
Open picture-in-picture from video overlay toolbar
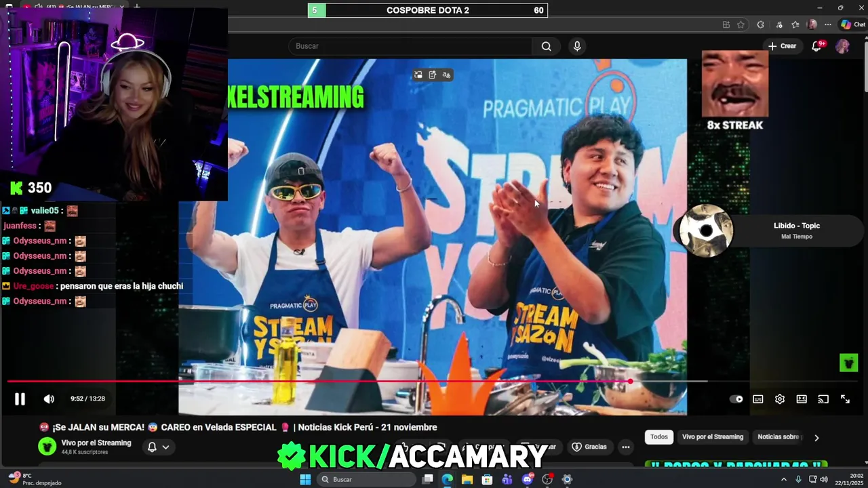point(418,75)
